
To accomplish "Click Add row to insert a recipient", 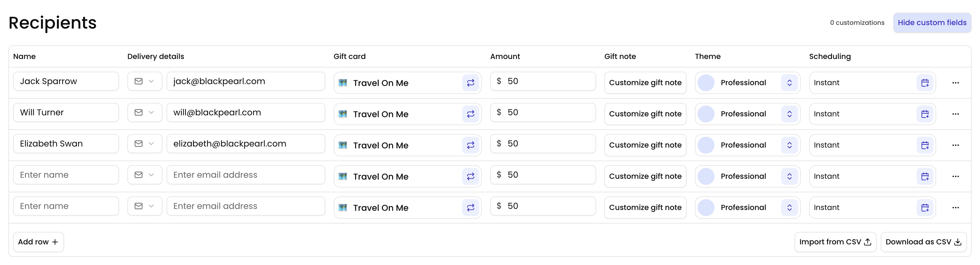I will [x=38, y=242].
